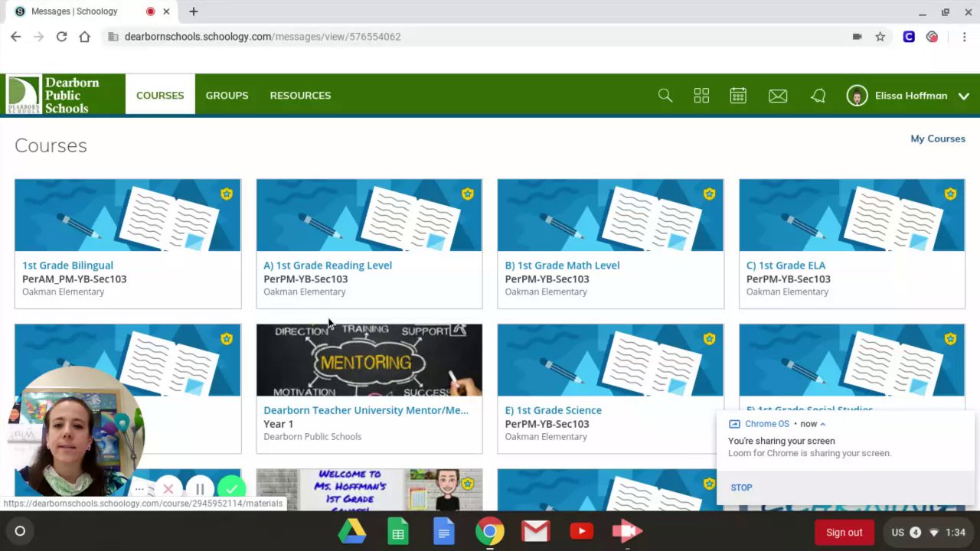Collapse the Chrome OS notification chevron
The image size is (980, 551).
823,424
